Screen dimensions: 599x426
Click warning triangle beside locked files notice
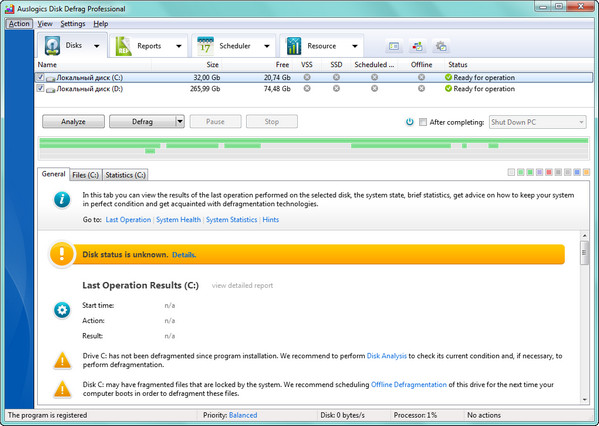pos(62,389)
